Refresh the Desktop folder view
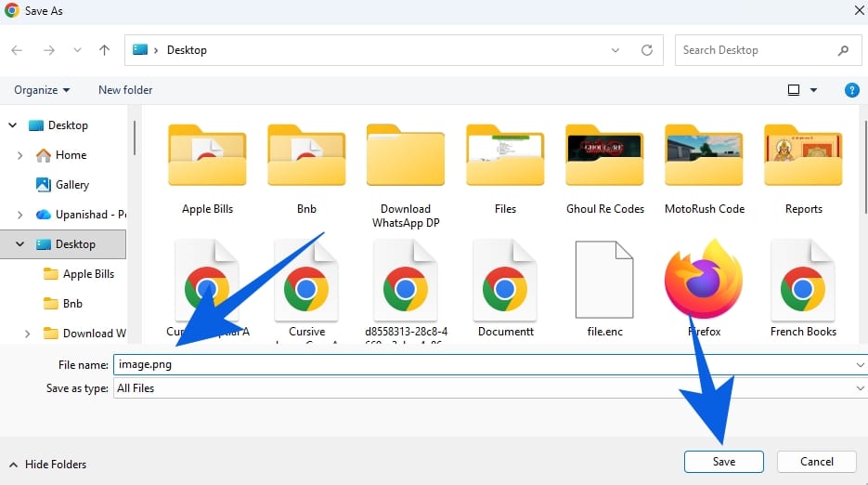The height and width of the screenshot is (485, 868). pyautogui.click(x=646, y=50)
